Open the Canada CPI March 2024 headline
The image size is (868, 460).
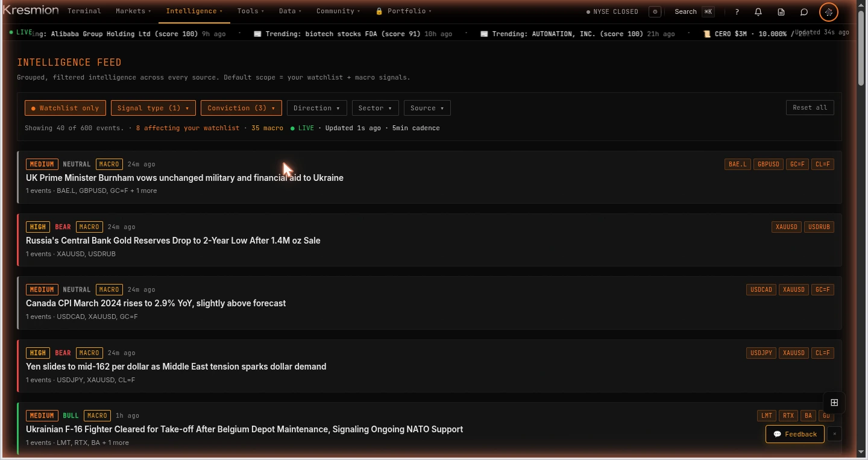click(156, 303)
